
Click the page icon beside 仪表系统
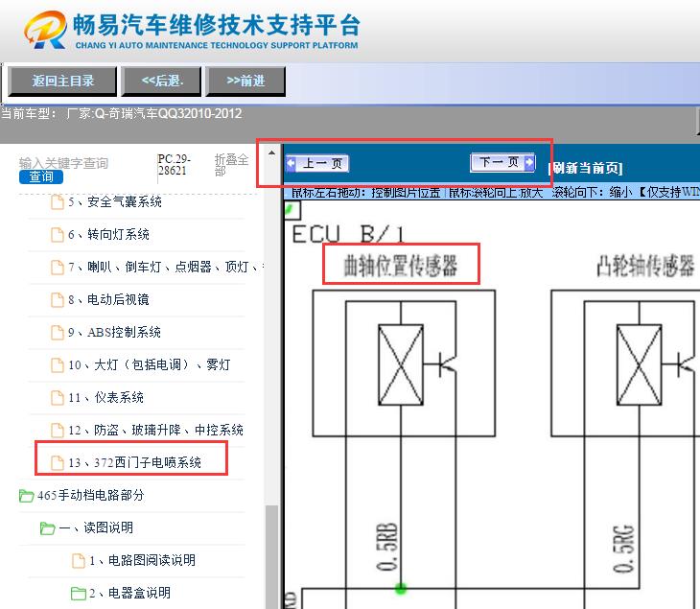pos(58,397)
